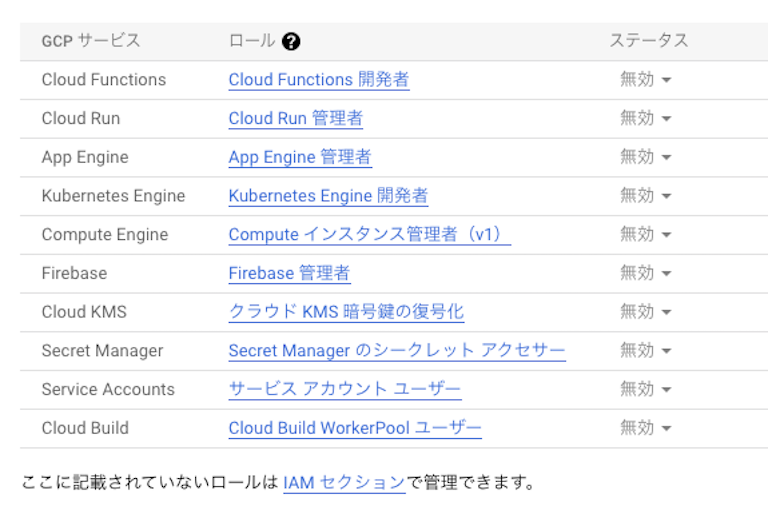Screen dimensions: 768x526
Task: Open Compute インスタンス管理者（v1）link
Action: (368, 234)
